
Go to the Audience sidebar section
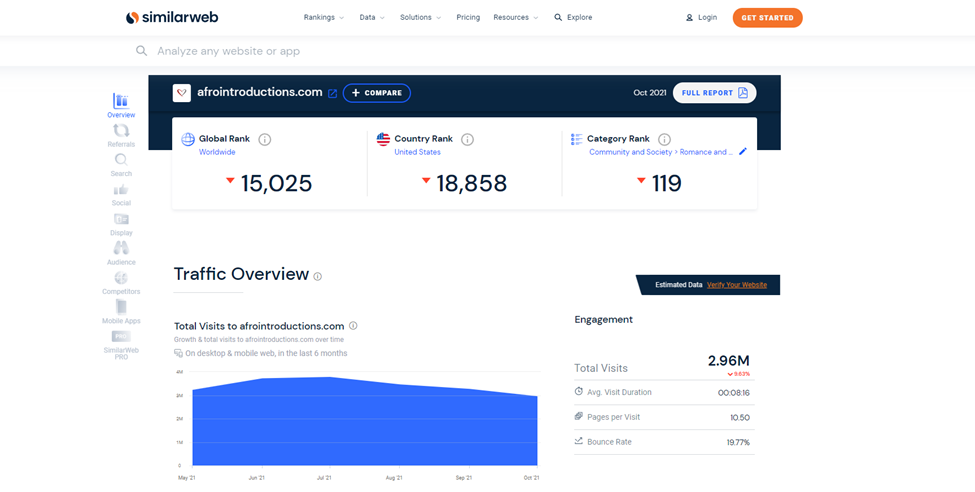(121, 252)
